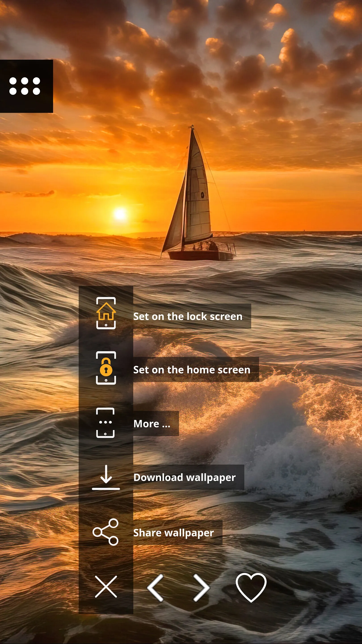
Task: Favorite this wallpaper with the heart
Action: pyautogui.click(x=251, y=587)
